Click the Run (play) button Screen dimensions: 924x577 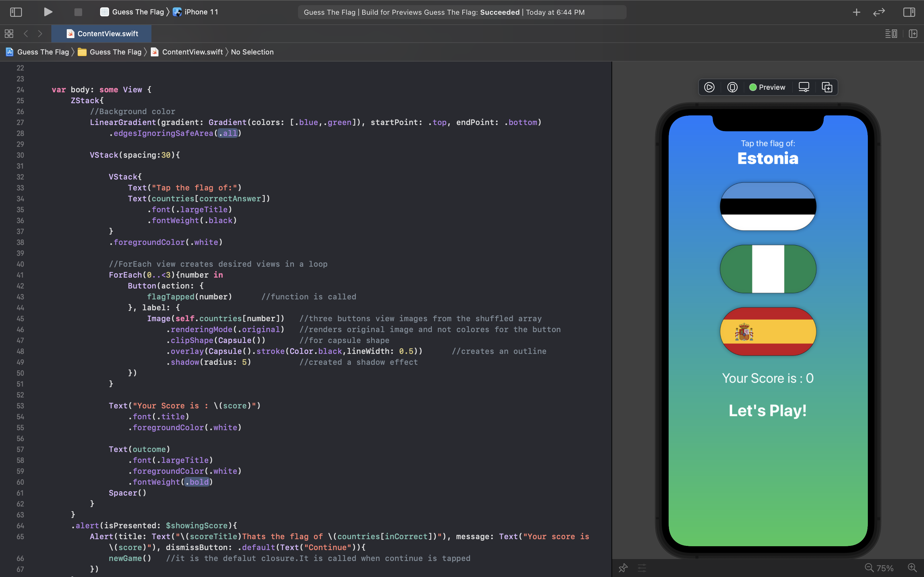(48, 12)
